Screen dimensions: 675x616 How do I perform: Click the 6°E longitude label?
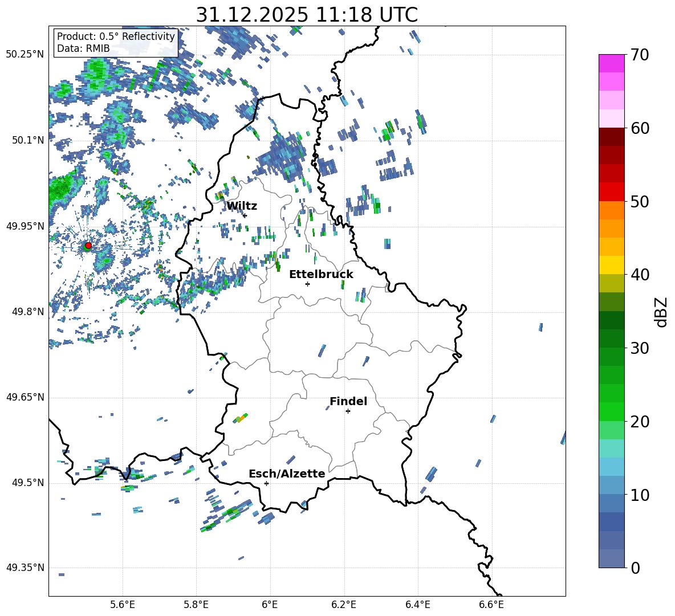click(270, 605)
